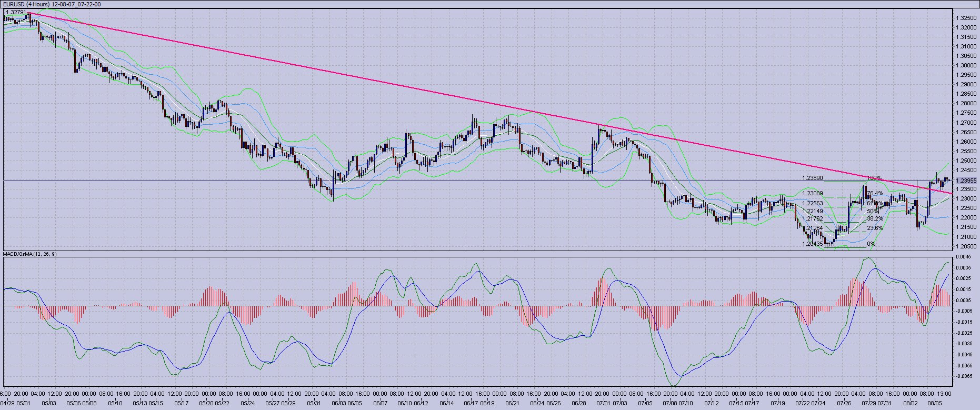The width and height of the screenshot is (980, 410).
Task: Click the 1.20435 Fibonacci low price label
Action: 812,244
